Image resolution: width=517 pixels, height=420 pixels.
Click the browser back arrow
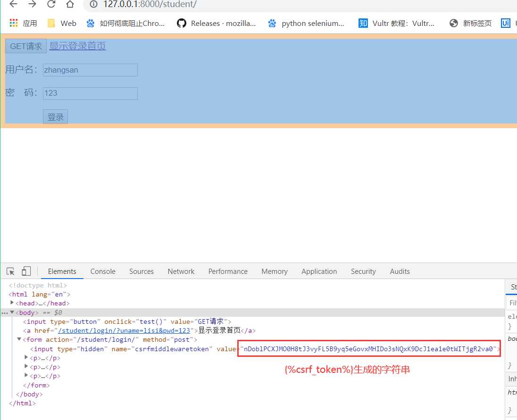point(13,5)
